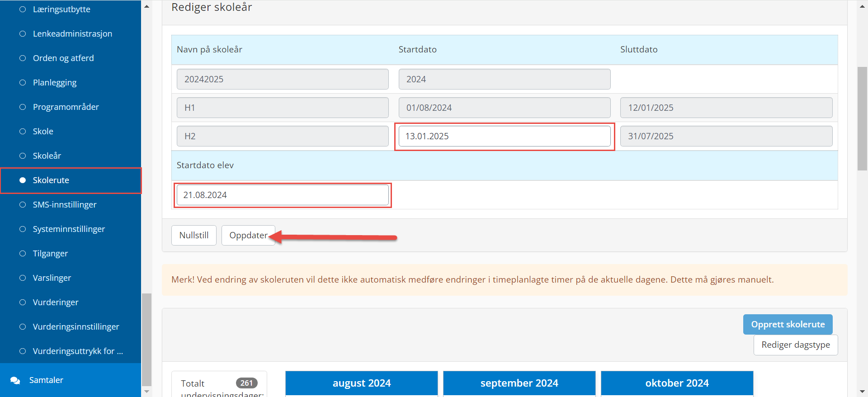Open SMS-innstillinger menu item
Viewport: 868px width, 397px height.
click(65, 204)
